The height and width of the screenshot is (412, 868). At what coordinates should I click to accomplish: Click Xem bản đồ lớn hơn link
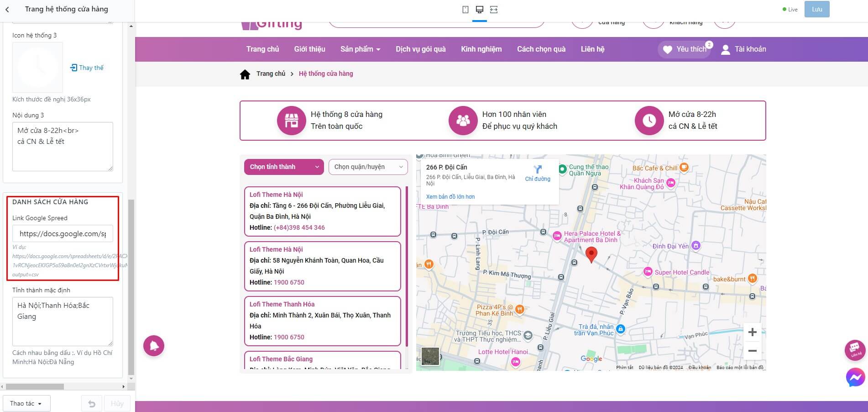point(450,197)
